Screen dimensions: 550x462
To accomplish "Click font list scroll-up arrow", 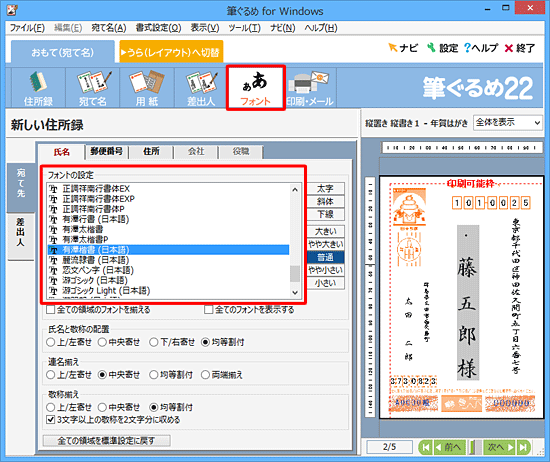I will coord(295,189).
